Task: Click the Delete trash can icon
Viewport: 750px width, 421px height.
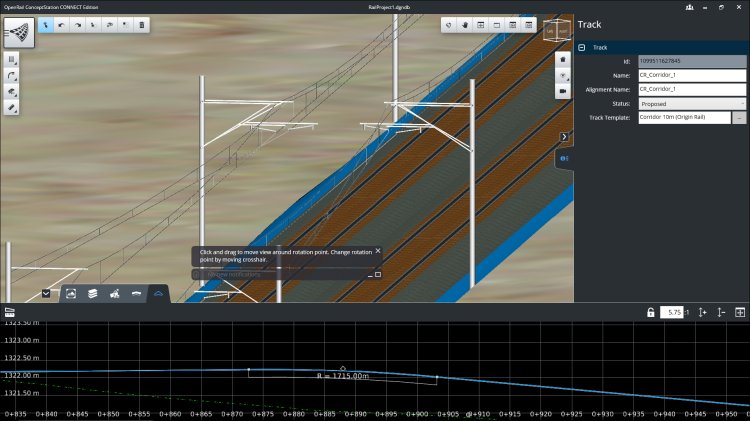Action: (x=142, y=23)
